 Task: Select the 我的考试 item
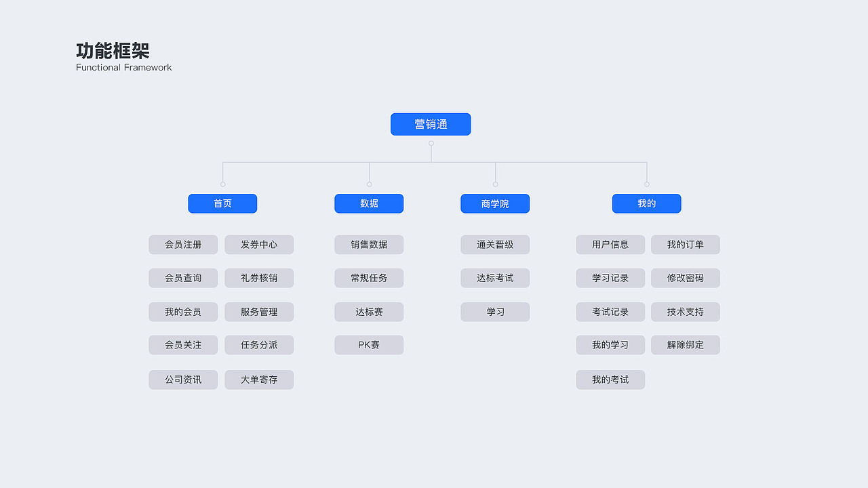click(x=610, y=380)
